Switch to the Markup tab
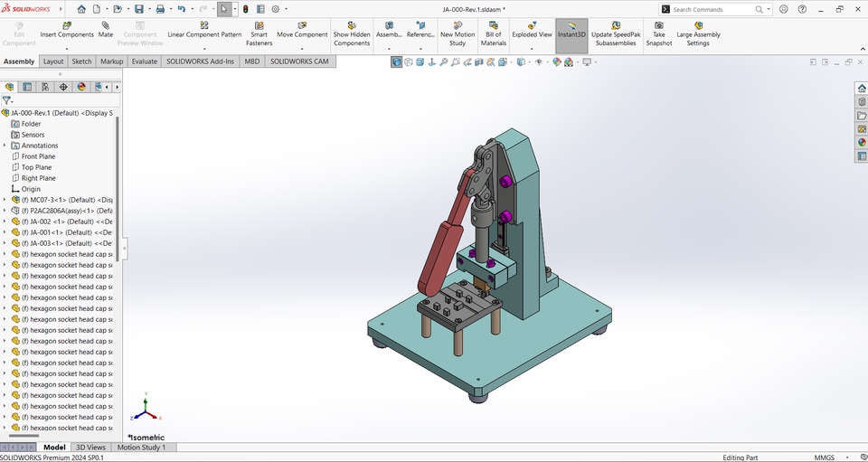Viewport: 868px width, 462px height. [111, 61]
